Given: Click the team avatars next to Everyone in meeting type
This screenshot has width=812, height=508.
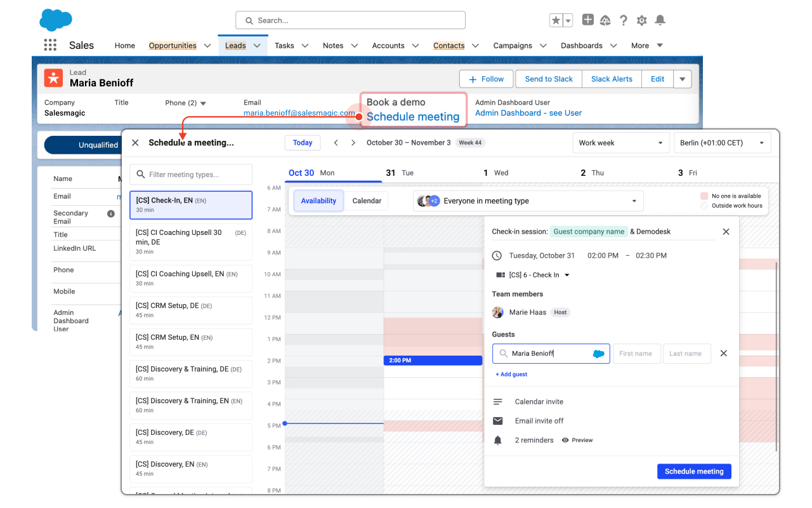Looking at the screenshot, I should [428, 201].
